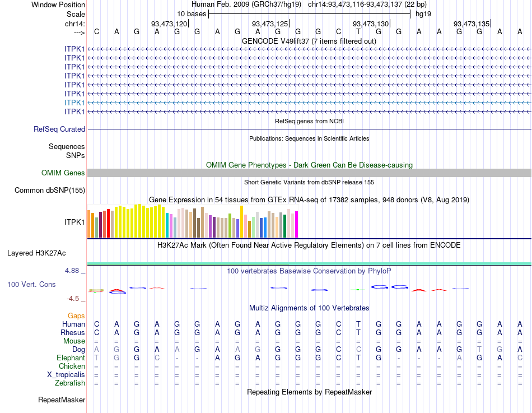532x413 pixels.
Task: Click the Window Position label
Action: [58, 4]
